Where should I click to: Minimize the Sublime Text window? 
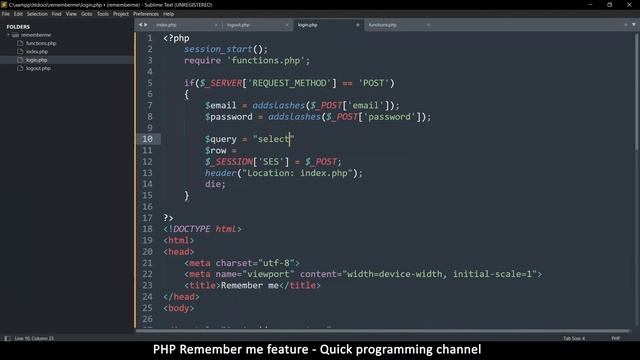coord(590,5)
